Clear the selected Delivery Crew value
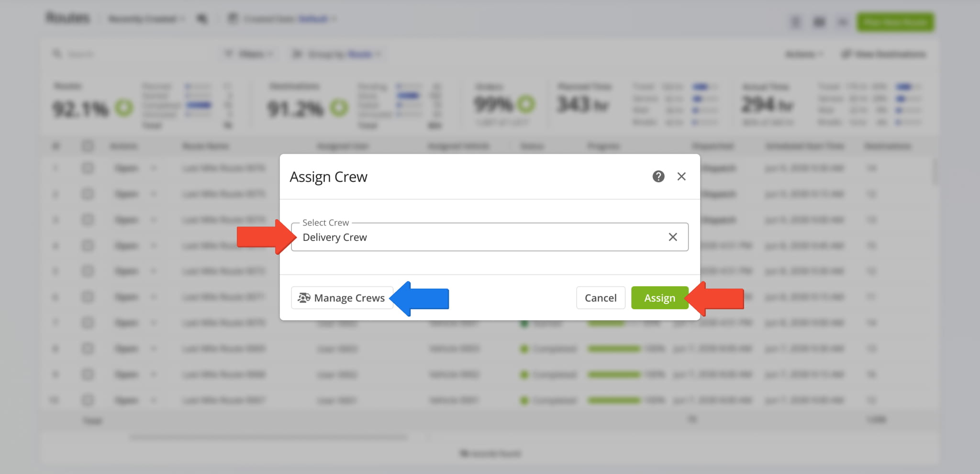This screenshot has height=474, width=980. click(x=673, y=237)
